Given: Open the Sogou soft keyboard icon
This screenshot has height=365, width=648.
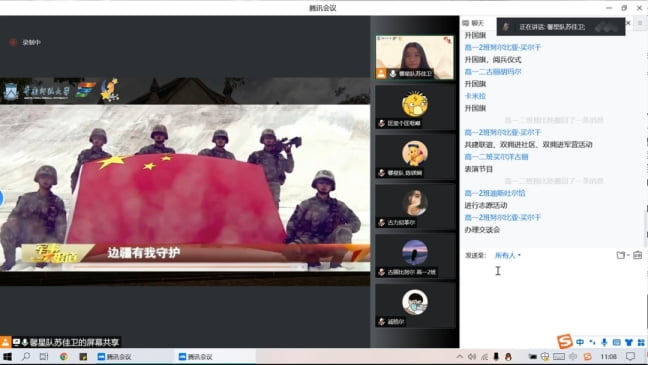Looking at the screenshot, I should (x=617, y=342).
